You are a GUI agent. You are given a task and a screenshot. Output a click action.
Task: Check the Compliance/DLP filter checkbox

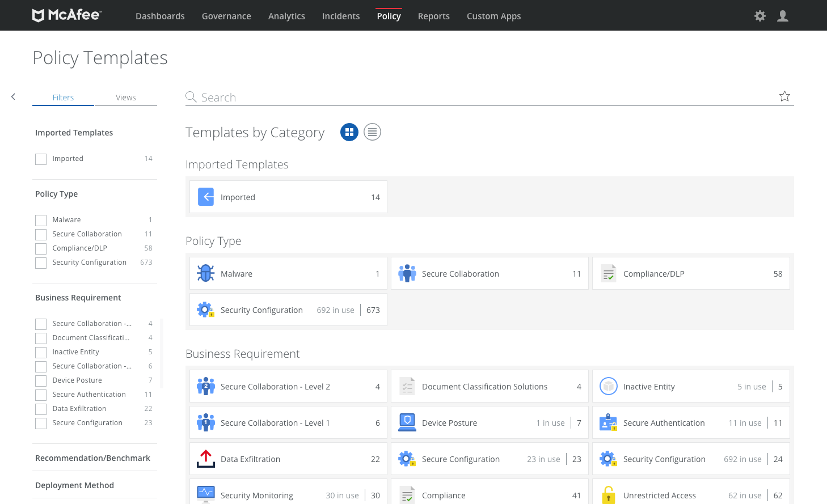[41, 249]
